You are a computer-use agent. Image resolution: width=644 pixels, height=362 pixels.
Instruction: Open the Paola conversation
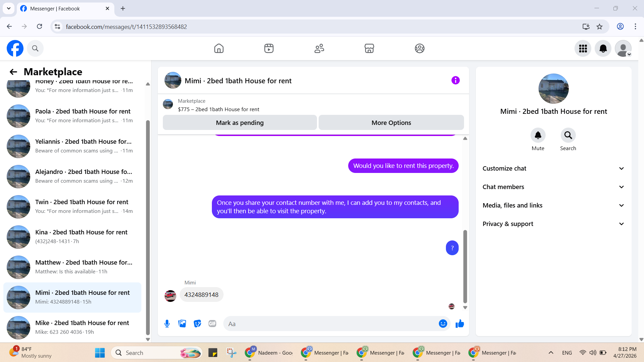tap(72, 116)
